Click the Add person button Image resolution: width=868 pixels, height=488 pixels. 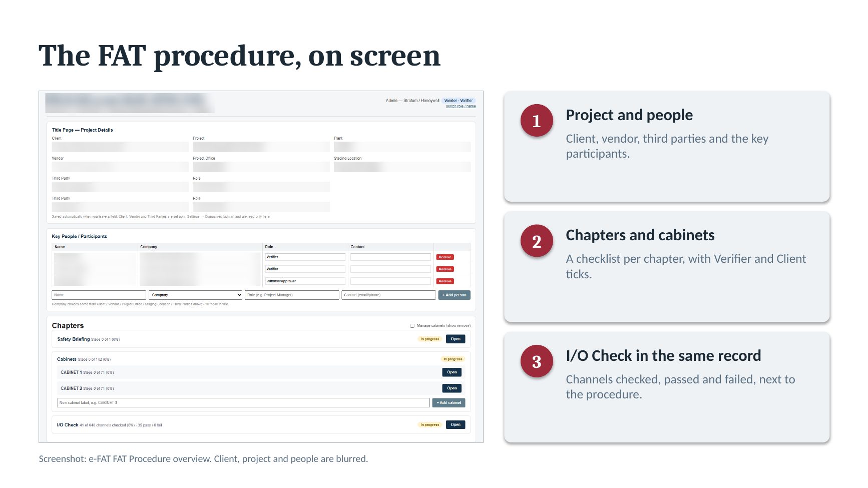pos(454,295)
